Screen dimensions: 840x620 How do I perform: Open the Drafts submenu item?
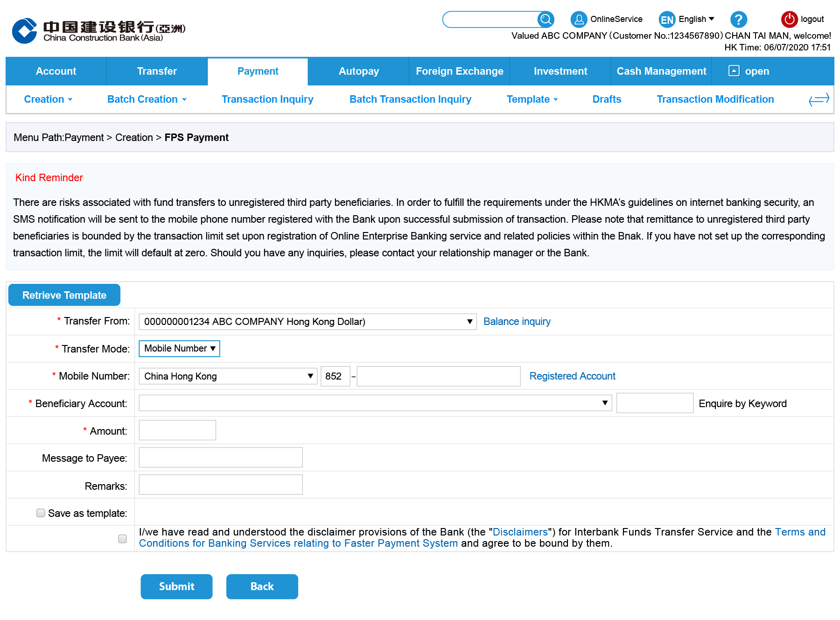tap(607, 99)
